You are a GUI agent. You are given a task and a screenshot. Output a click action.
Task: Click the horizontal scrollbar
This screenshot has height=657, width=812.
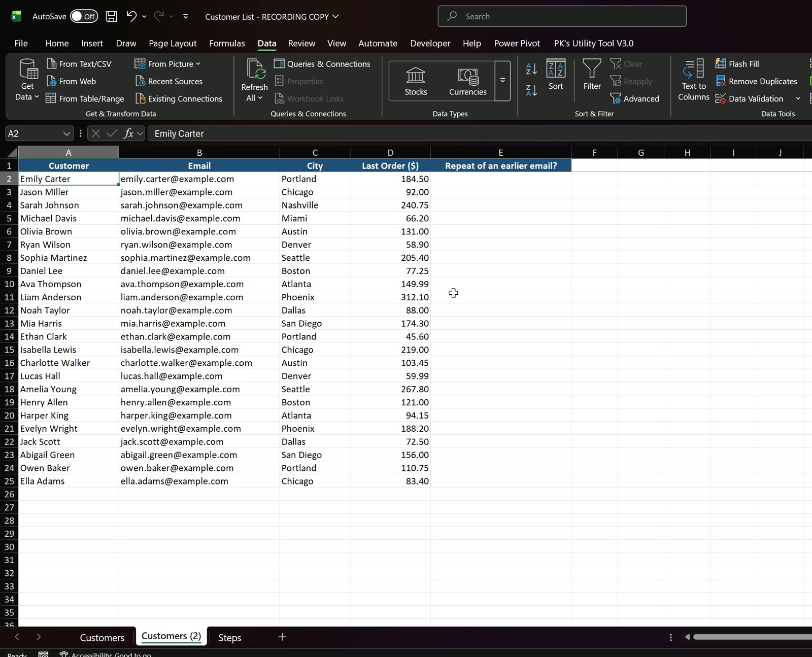[x=752, y=637]
